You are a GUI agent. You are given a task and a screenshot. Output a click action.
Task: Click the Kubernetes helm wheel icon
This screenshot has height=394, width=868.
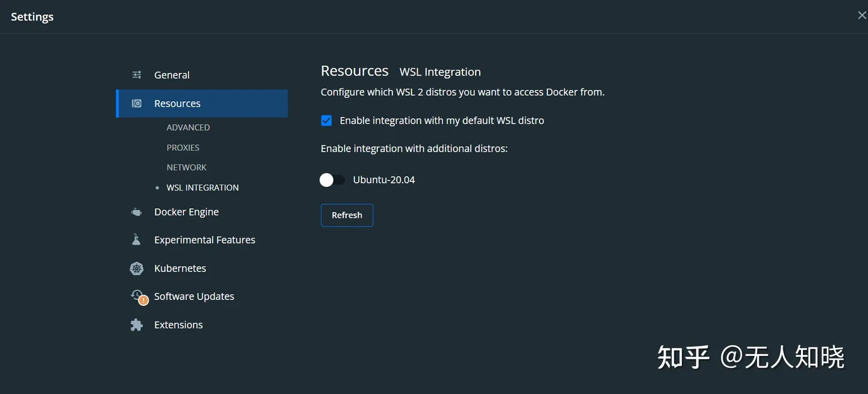pos(137,268)
